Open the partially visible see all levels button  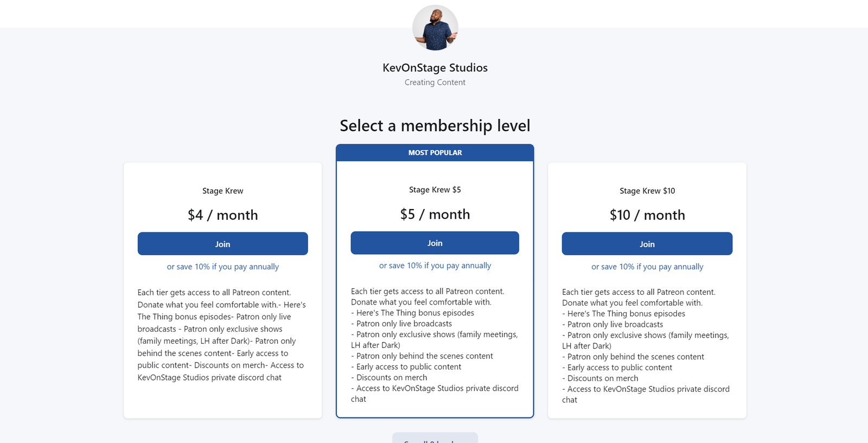pyautogui.click(x=435, y=438)
